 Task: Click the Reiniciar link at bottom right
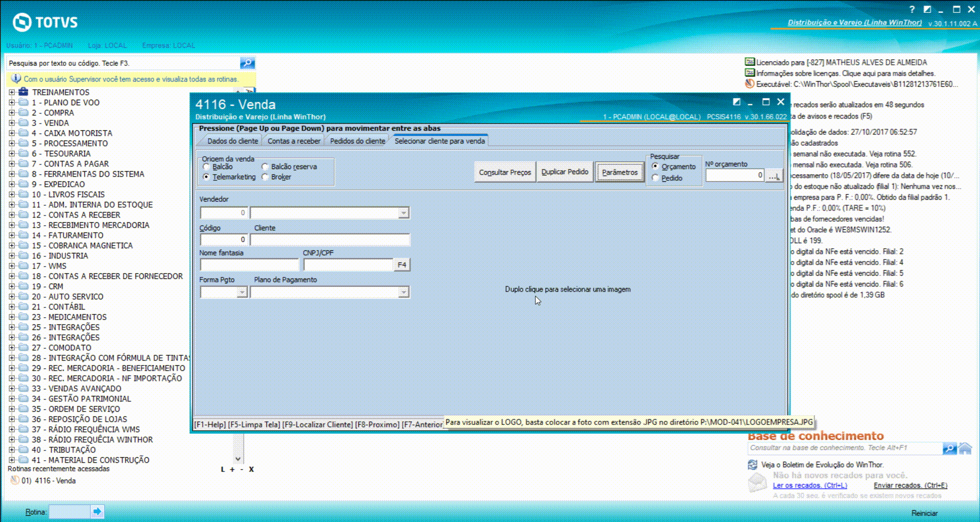pyautogui.click(x=924, y=513)
